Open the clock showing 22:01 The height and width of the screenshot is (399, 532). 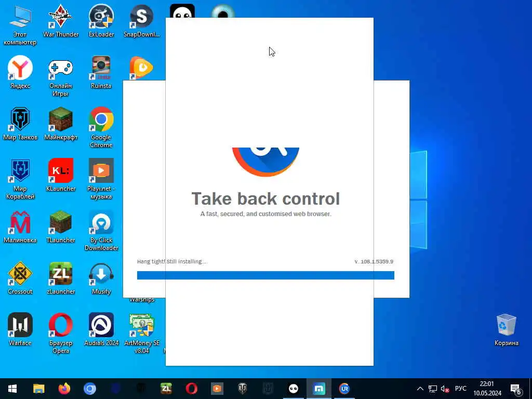pos(487,389)
